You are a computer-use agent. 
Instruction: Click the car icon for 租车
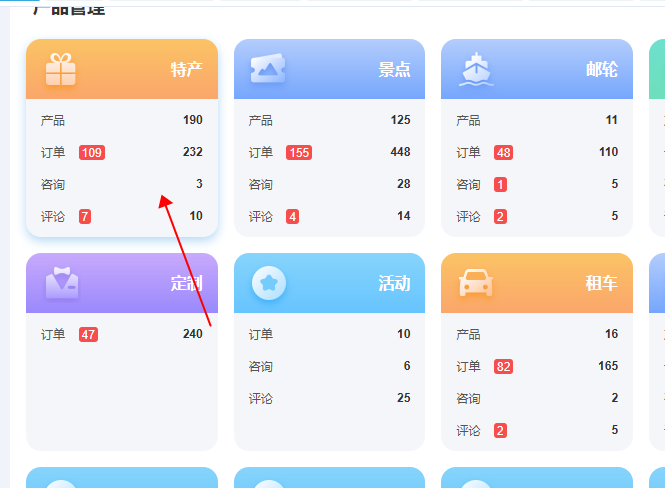(x=476, y=283)
